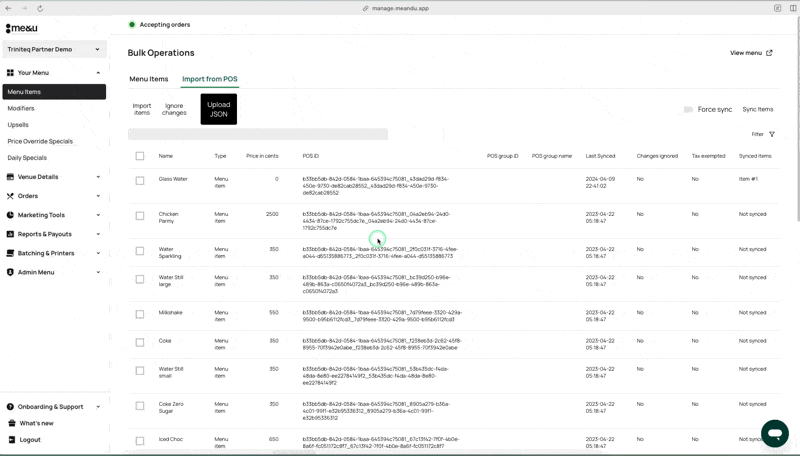Click the Sync items button
The height and width of the screenshot is (456, 800).
pyautogui.click(x=757, y=109)
